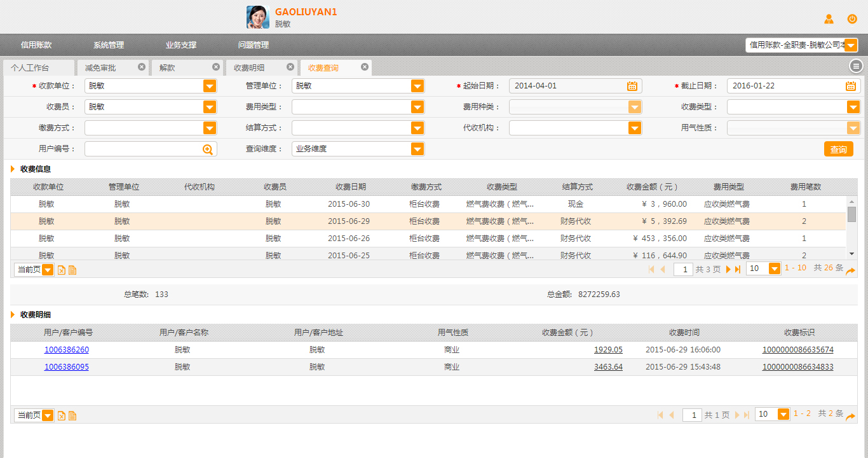Open the 系统管理 menu
The width and height of the screenshot is (868, 458).
(x=109, y=45)
